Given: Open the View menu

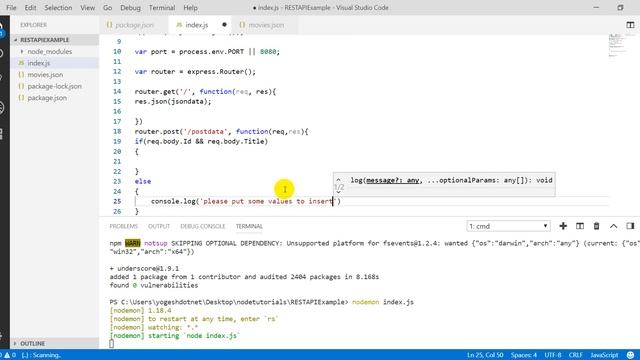Looking at the screenshot, I should [87, 8].
